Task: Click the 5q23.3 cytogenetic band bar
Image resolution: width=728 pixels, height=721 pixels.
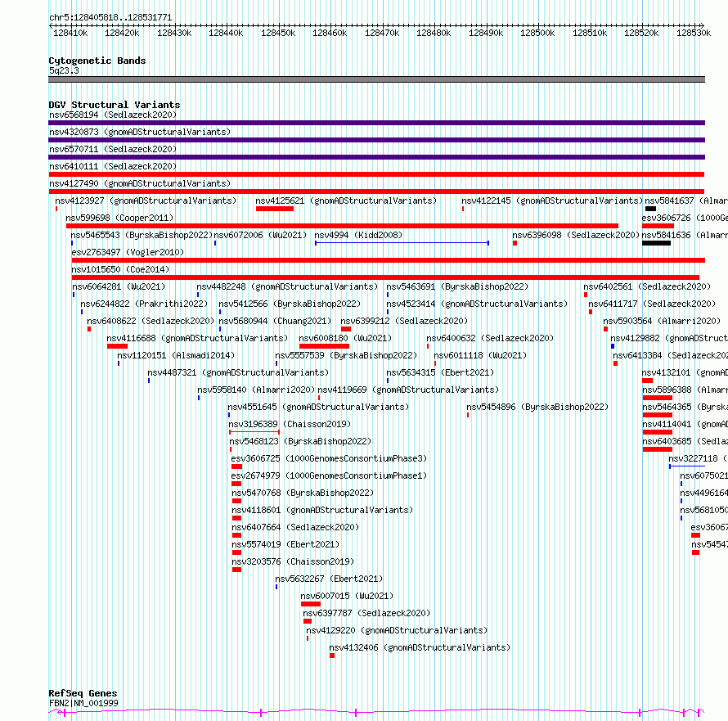Action: [376, 80]
